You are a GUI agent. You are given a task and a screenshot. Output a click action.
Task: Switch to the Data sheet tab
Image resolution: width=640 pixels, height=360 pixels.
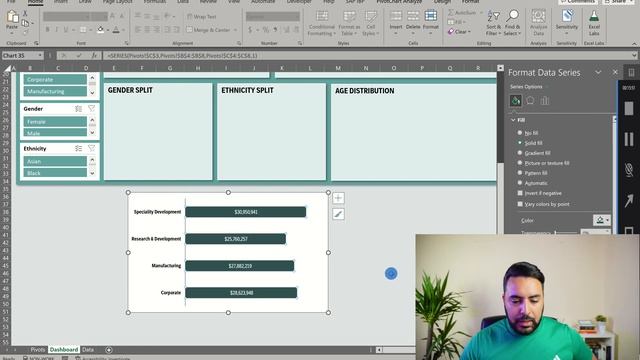(88, 350)
